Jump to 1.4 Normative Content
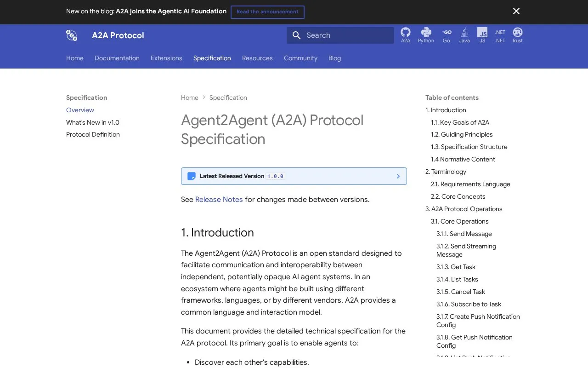Screen dimensions: 588x368 [463, 159]
